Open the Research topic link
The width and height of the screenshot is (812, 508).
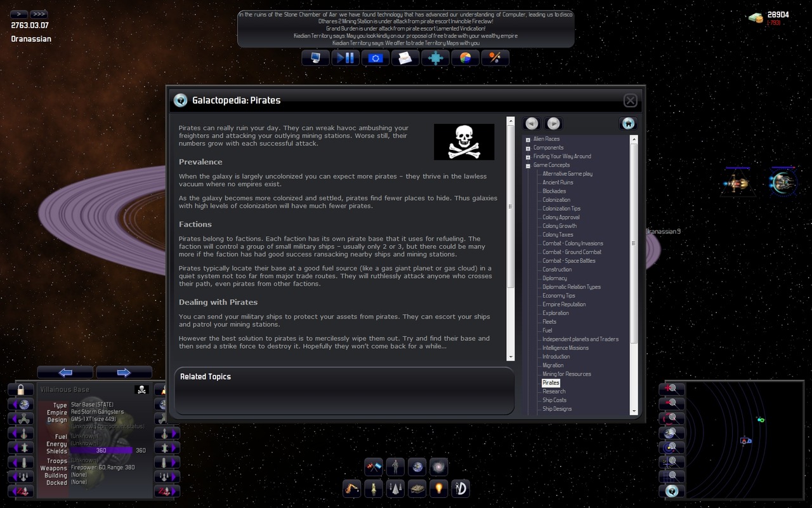554,391
